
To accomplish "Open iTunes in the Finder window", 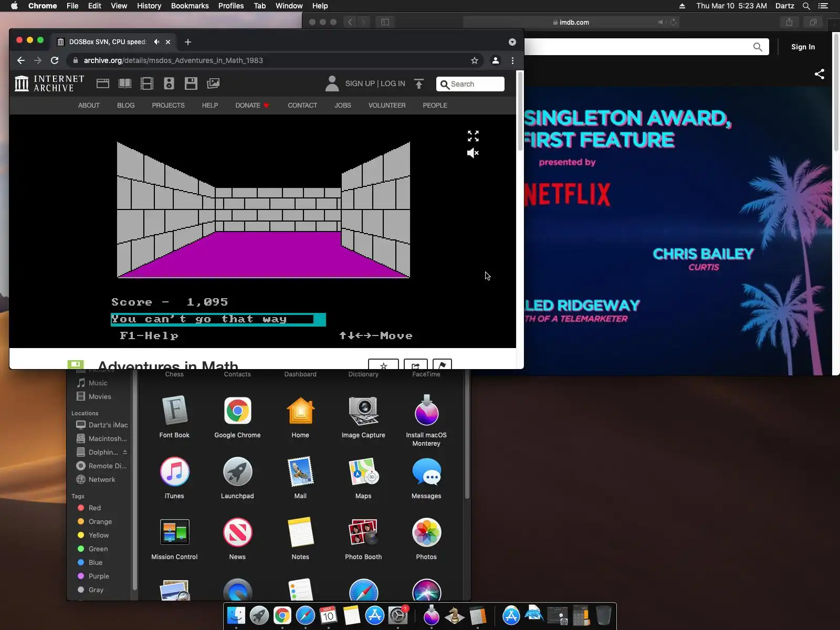I will pos(174,478).
